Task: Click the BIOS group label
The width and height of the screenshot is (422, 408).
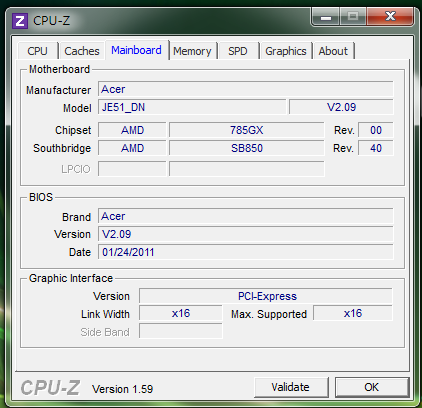Action: point(41,197)
